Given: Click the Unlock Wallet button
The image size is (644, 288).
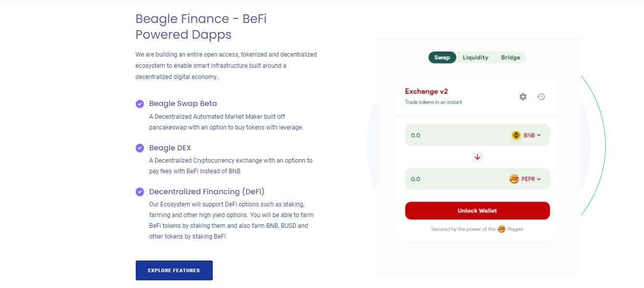Looking at the screenshot, I should point(478,211).
